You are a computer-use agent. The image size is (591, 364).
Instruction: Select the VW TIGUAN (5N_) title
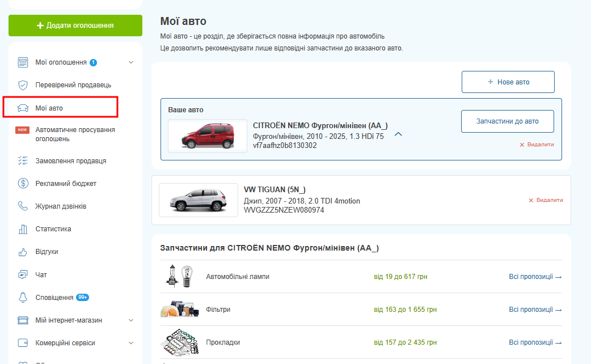(275, 189)
